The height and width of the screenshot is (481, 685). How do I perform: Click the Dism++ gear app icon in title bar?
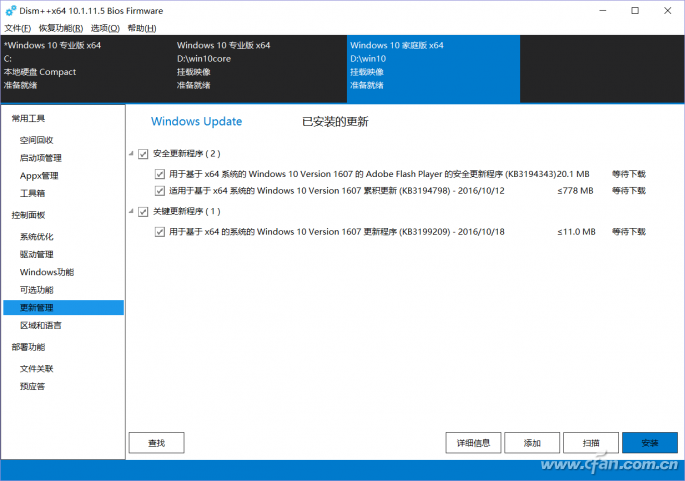10,10
